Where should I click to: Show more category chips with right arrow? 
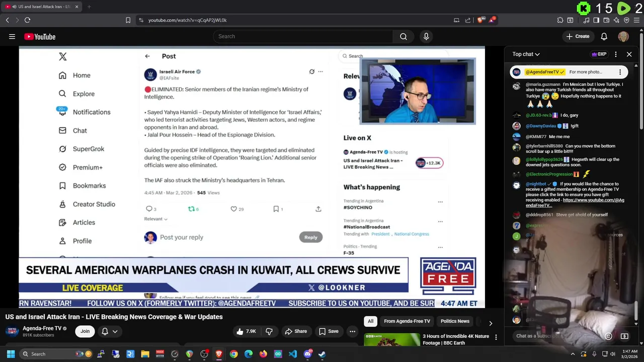tap(491, 323)
